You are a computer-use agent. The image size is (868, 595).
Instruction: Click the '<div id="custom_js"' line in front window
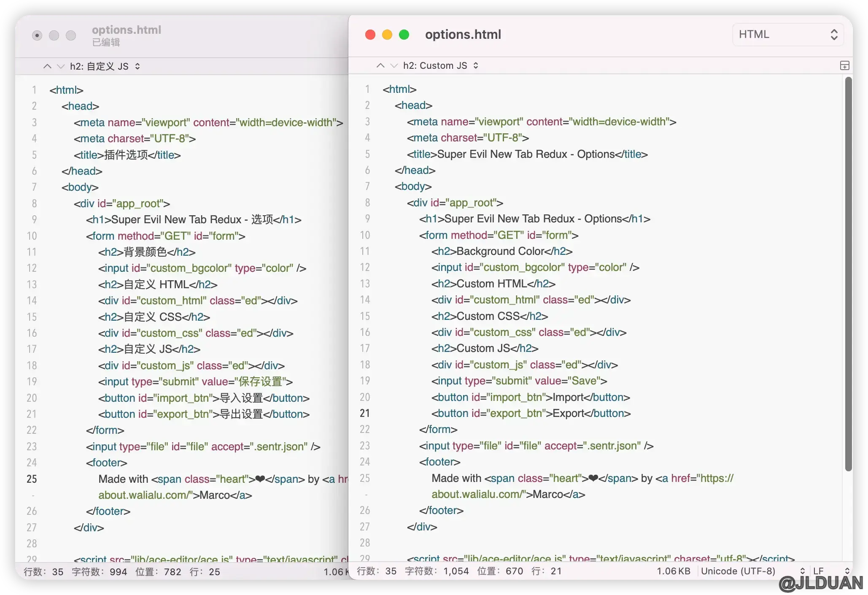pyautogui.click(x=524, y=365)
